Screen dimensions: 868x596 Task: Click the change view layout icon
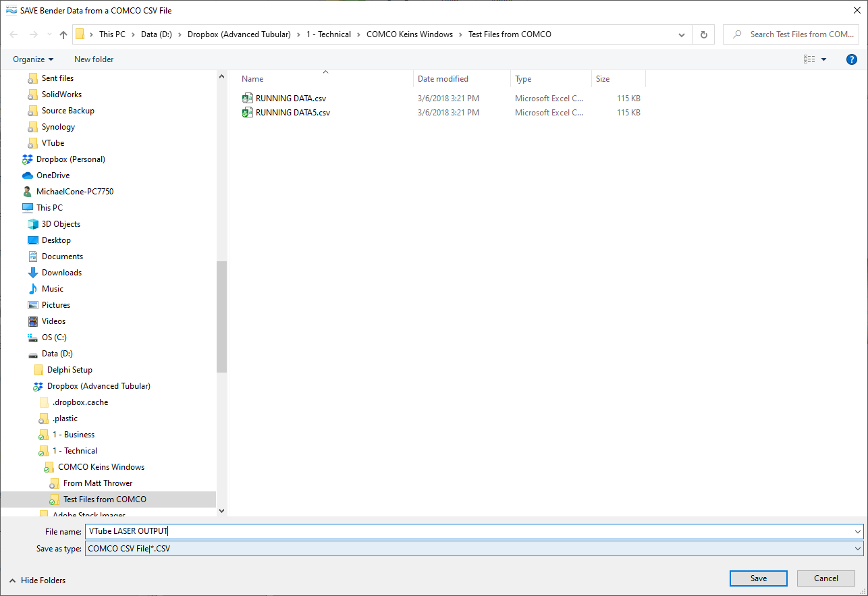pos(809,59)
